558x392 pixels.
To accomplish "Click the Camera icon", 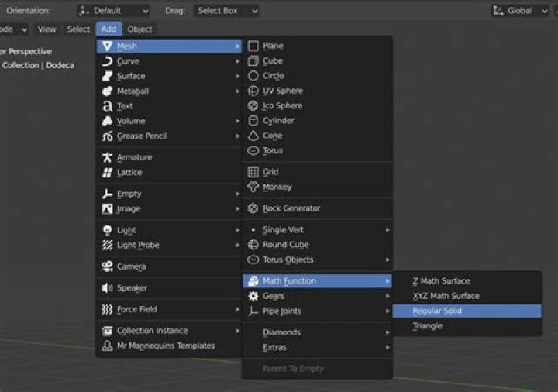I will coord(107,266).
